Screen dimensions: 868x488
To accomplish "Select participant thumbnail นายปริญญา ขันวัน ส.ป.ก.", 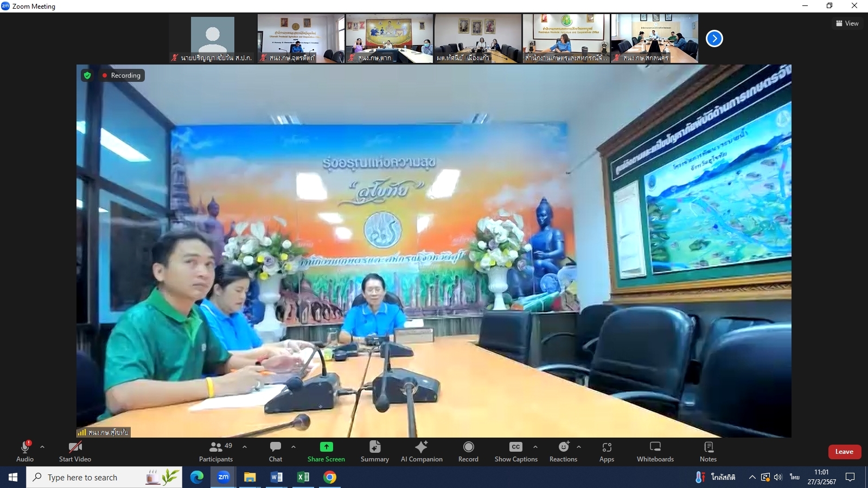I will point(213,38).
